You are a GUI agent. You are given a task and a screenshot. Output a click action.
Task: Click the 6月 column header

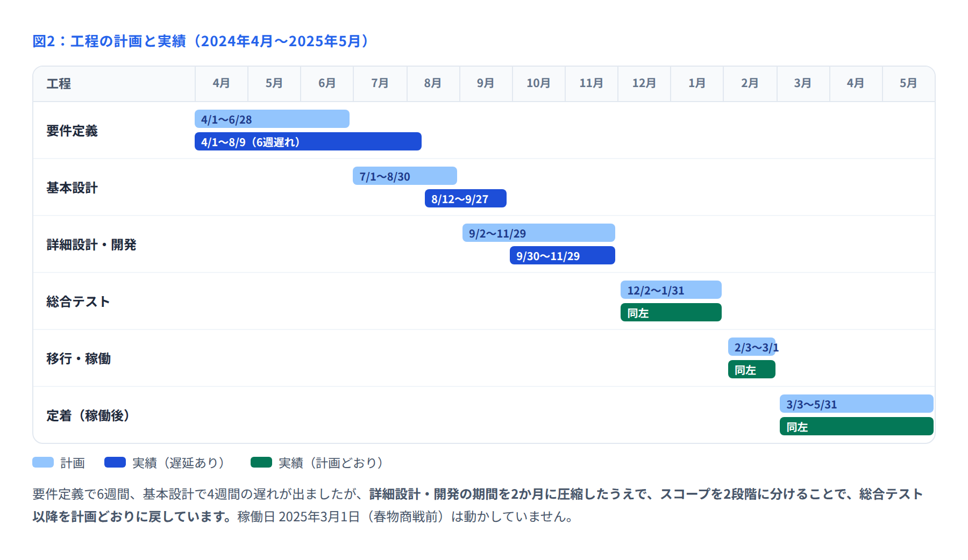coord(327,83)
